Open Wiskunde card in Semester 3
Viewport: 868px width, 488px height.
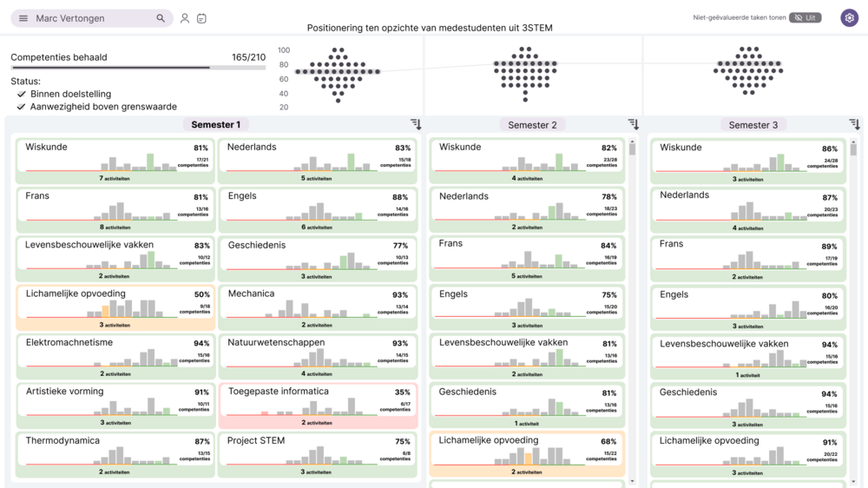748,162
